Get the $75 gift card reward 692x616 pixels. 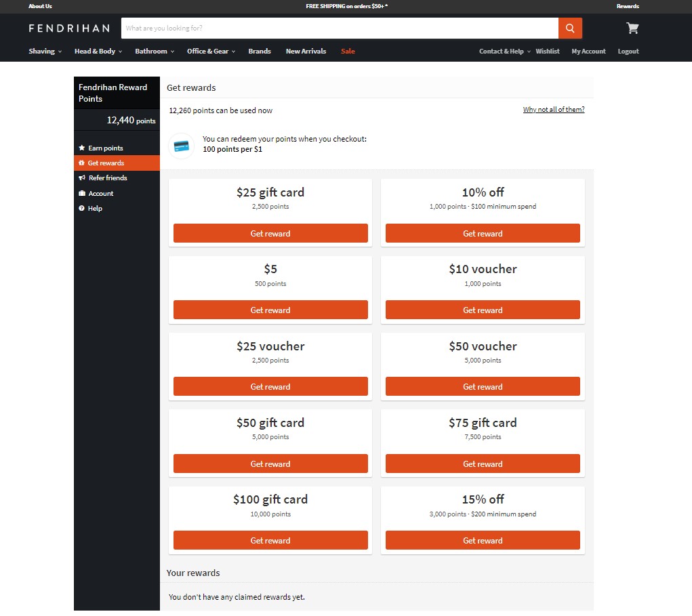(483, 464)
